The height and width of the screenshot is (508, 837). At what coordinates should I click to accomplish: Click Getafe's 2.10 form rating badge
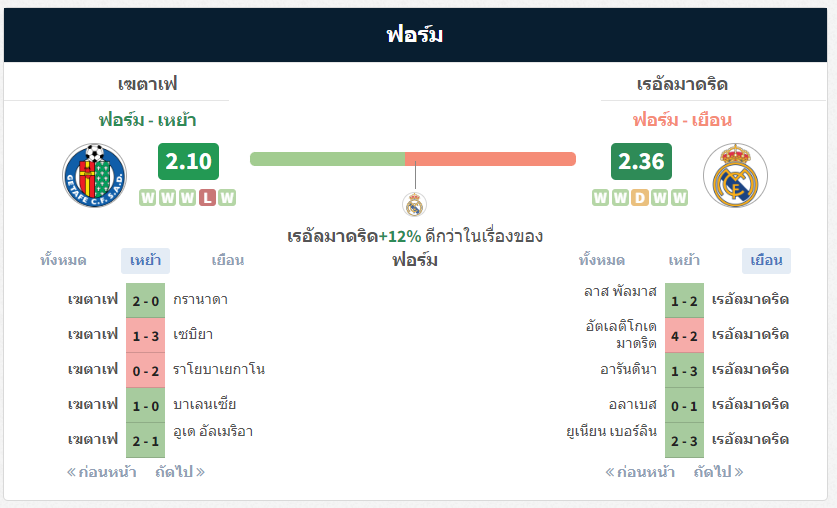[x=188, y=161]
